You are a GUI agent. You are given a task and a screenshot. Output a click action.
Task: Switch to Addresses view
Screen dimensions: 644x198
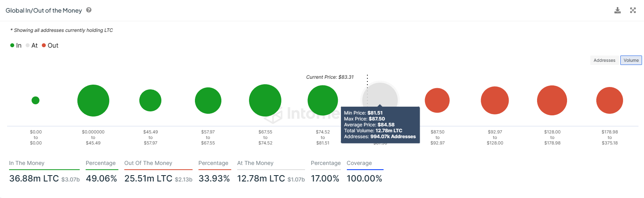click(x=604, y=60)
